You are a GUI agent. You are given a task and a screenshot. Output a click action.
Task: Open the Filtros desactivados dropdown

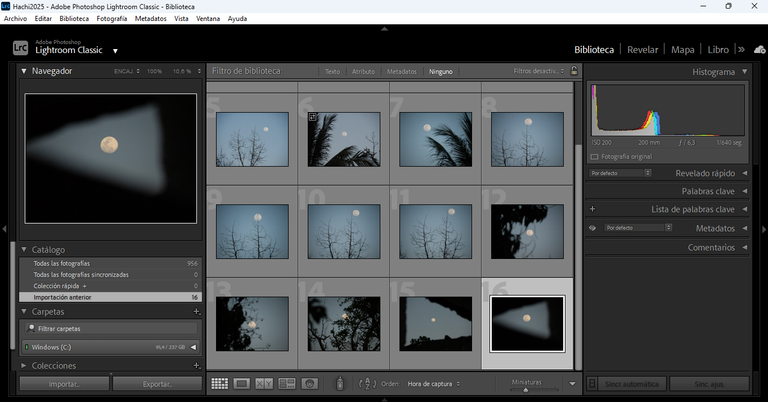tap(538, 71)
